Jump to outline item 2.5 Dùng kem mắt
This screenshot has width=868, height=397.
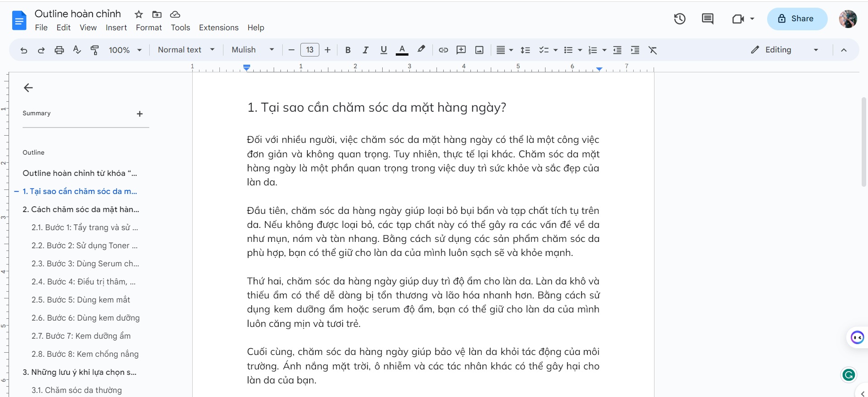81,300
